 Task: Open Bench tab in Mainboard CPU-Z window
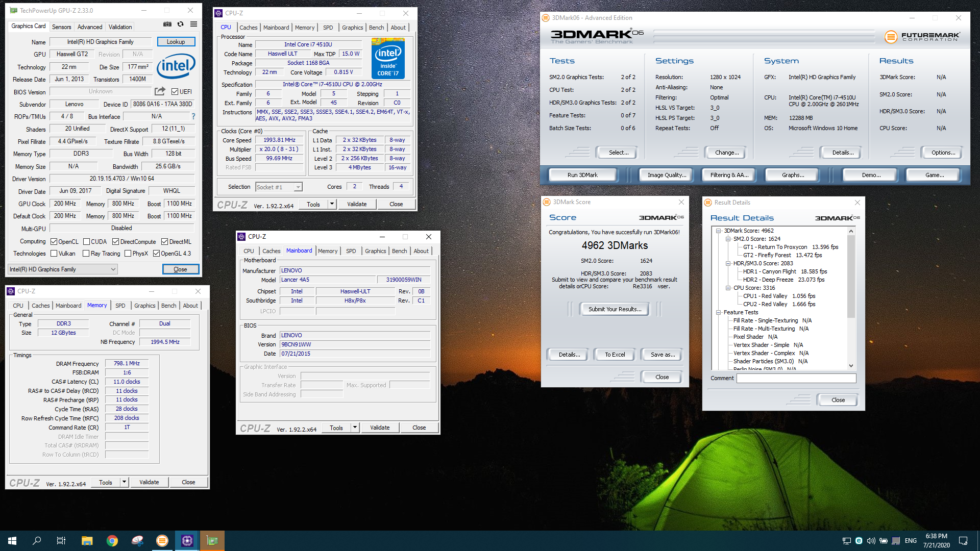click(400, 251)
